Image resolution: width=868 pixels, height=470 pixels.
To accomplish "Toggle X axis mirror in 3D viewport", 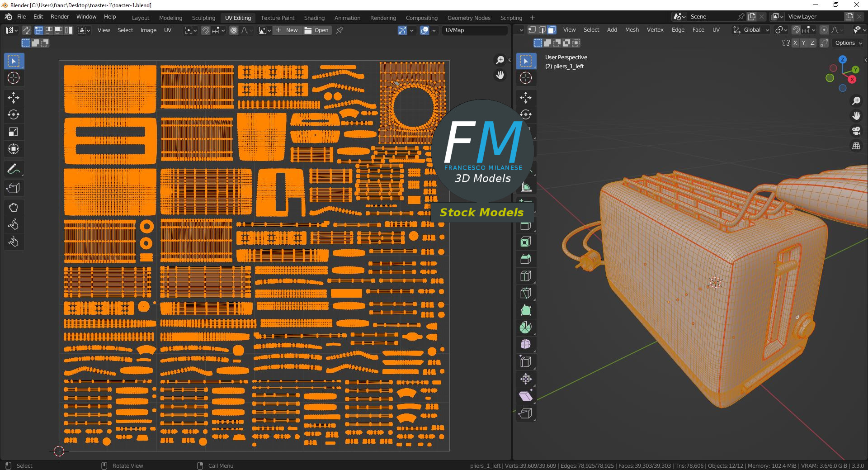I will click(x=795, y=43).
